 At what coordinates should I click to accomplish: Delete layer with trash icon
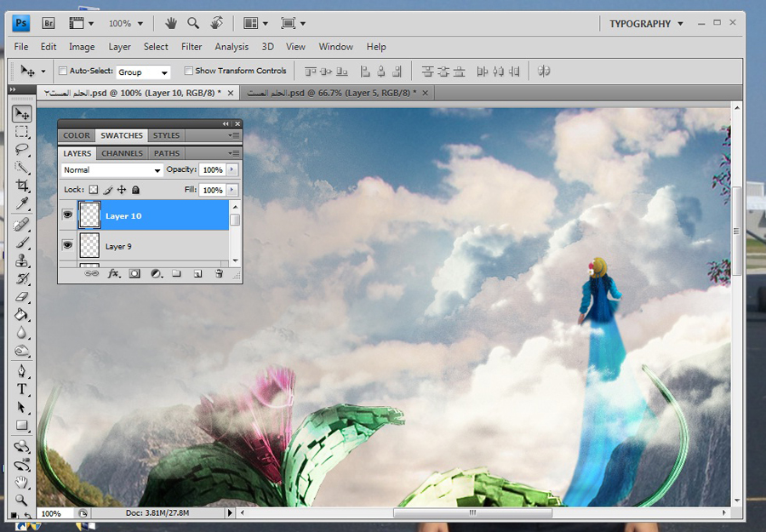[219, 273]
